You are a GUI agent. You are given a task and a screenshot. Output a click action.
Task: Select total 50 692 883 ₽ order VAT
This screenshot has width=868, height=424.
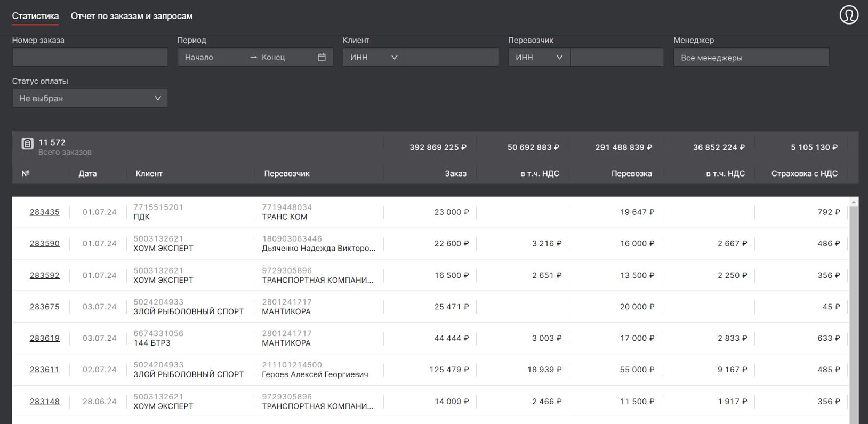pos(533,147)
